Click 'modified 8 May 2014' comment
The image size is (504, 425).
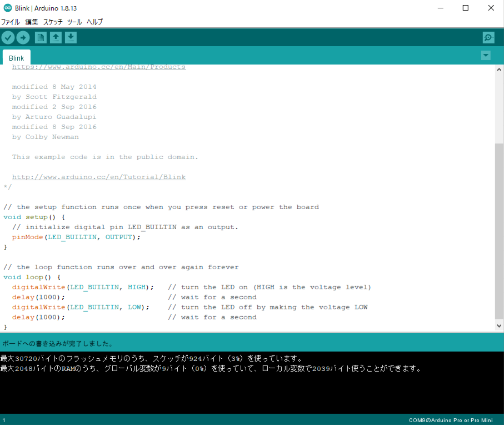coord(54,87)
